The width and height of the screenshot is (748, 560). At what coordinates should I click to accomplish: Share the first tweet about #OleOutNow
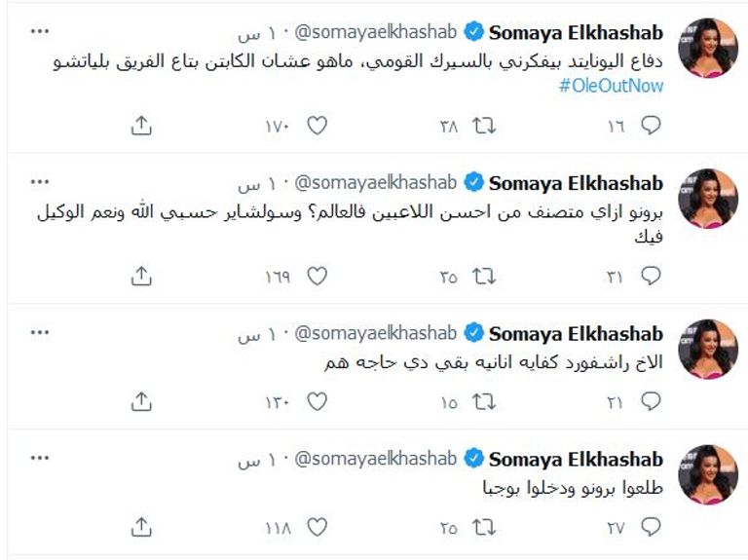click(140, 126)
